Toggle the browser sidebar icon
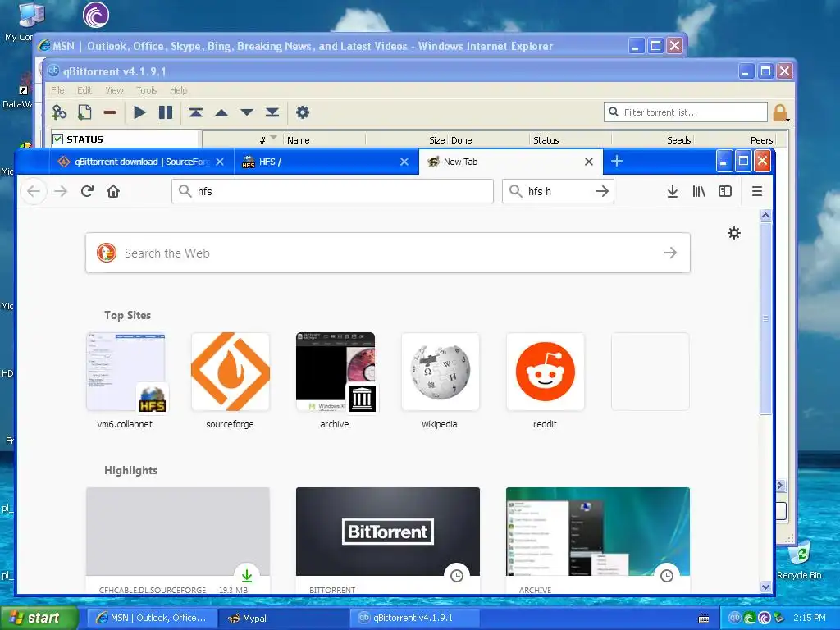This screenshot has width=840, height=630. 725,191
